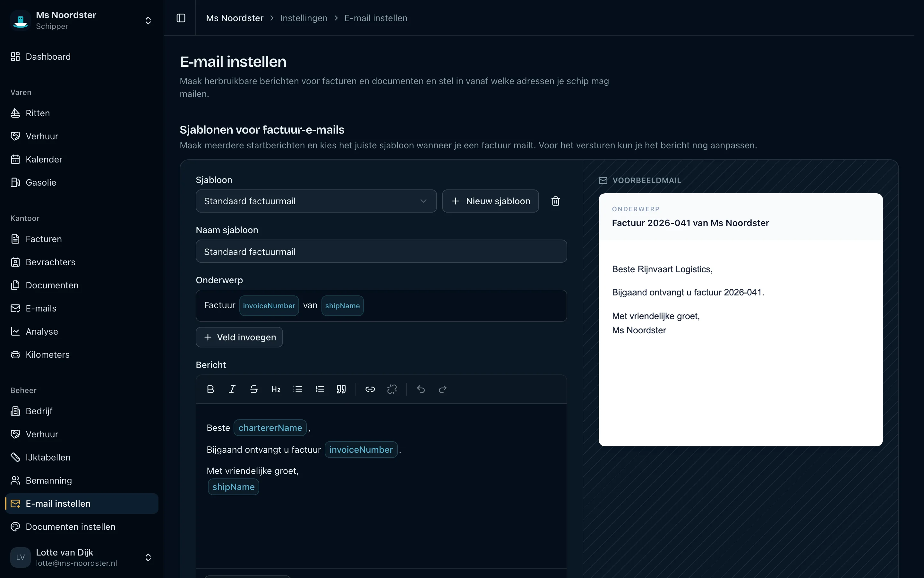924x578 pixels.
Task: Select chartererName chip in message body
Action: (270, 428)
